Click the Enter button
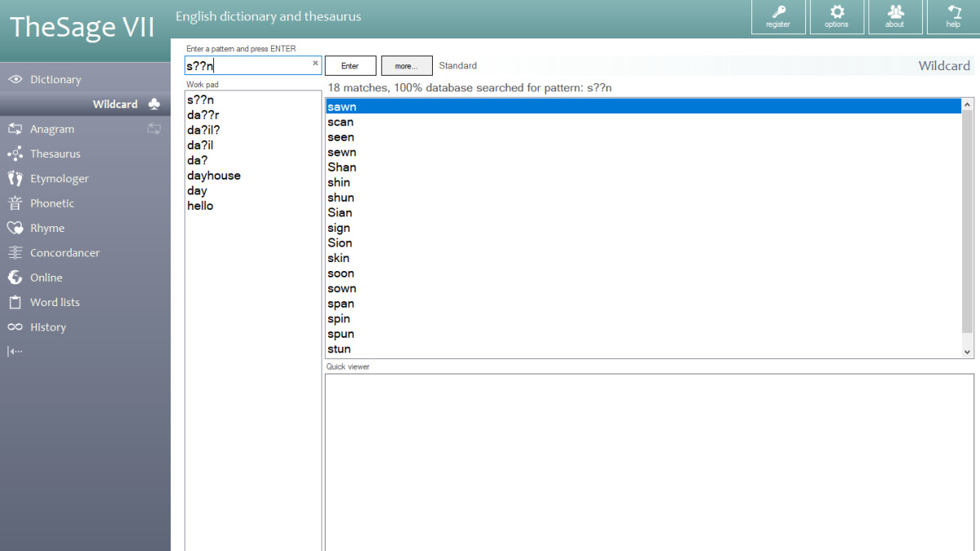 (x=350, y=65)
